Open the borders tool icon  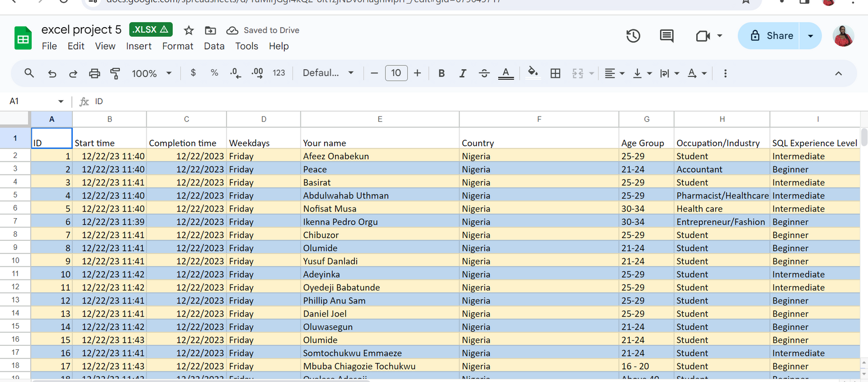[x=555, y=73]
